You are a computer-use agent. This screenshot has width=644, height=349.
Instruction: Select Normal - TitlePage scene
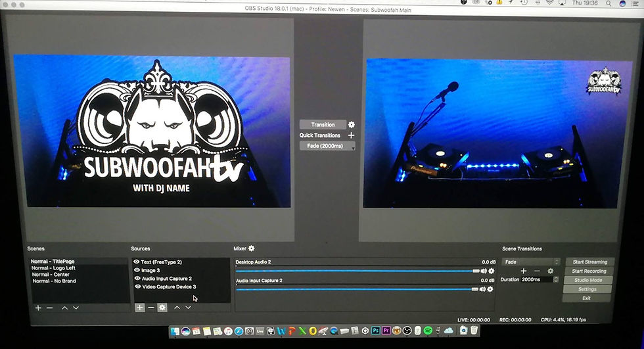tap(79, 261)
